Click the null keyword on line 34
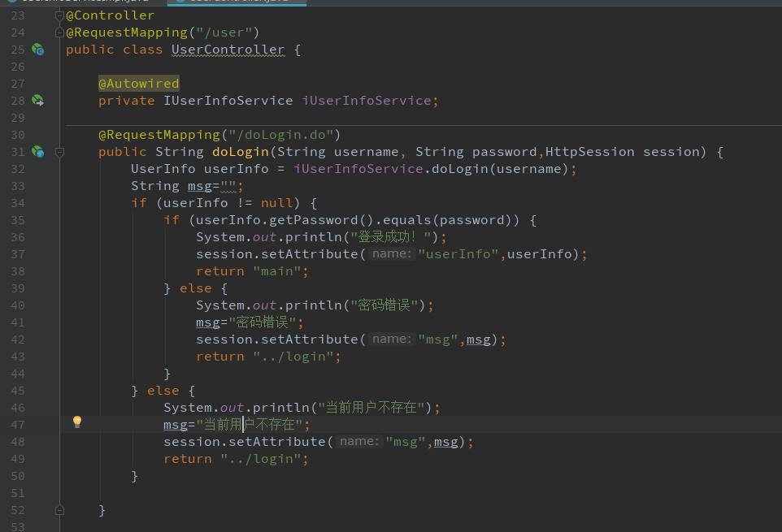 coord(277,203)
